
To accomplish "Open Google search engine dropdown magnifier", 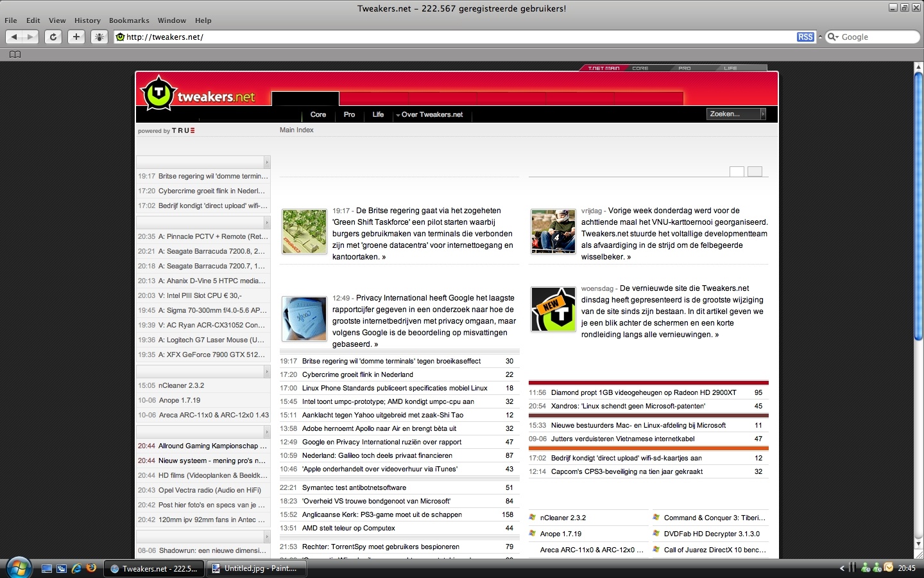I will coord(833,37).
